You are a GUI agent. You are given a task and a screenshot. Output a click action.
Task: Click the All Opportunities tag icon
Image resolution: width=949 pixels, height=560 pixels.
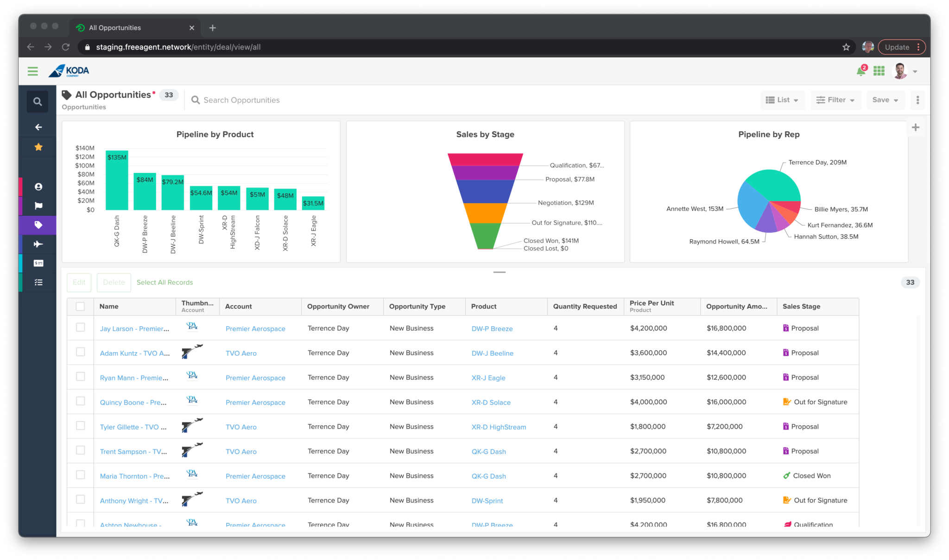click(67, 95)
